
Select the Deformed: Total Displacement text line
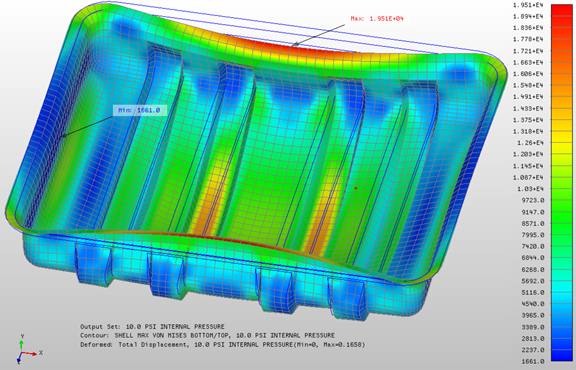[223, 345]
